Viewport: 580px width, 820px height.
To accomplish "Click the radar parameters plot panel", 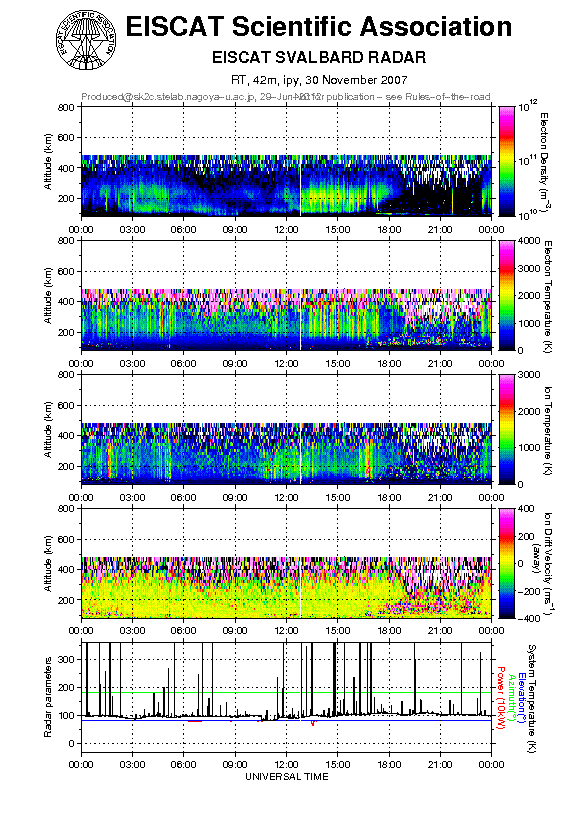I will click(286, 697).
